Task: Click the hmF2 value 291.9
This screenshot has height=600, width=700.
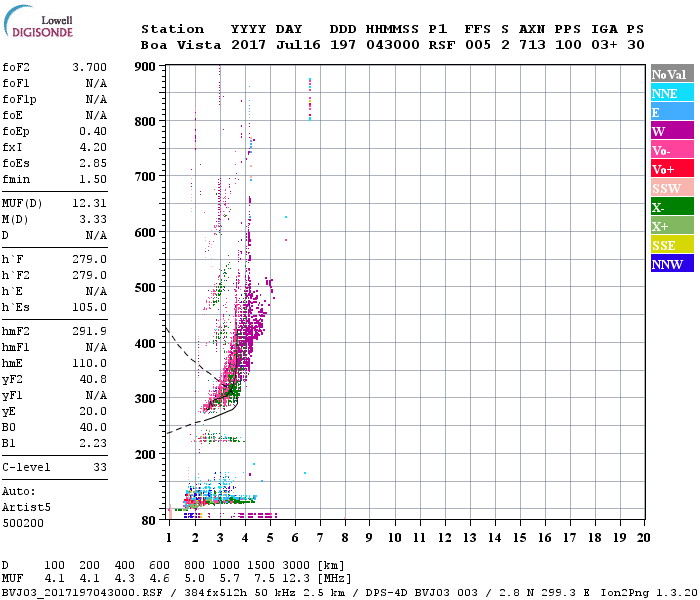Action: tap(89, 331)
